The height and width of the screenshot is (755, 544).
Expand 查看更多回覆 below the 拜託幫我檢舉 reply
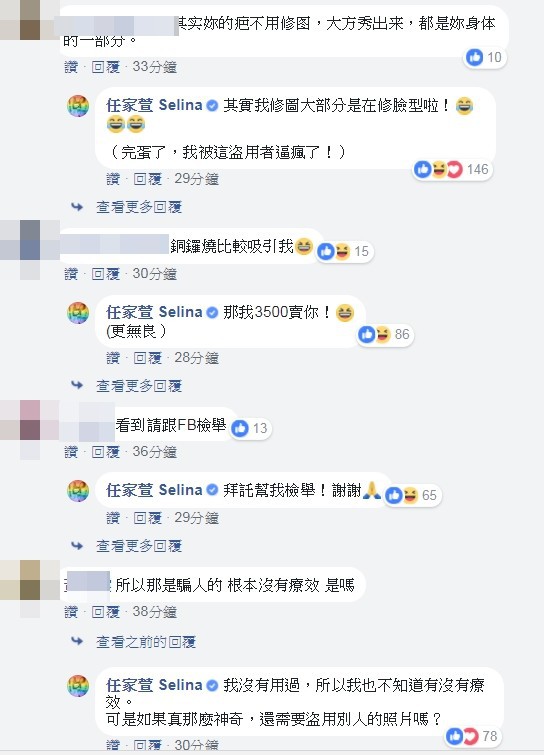[x=139, y=546]
